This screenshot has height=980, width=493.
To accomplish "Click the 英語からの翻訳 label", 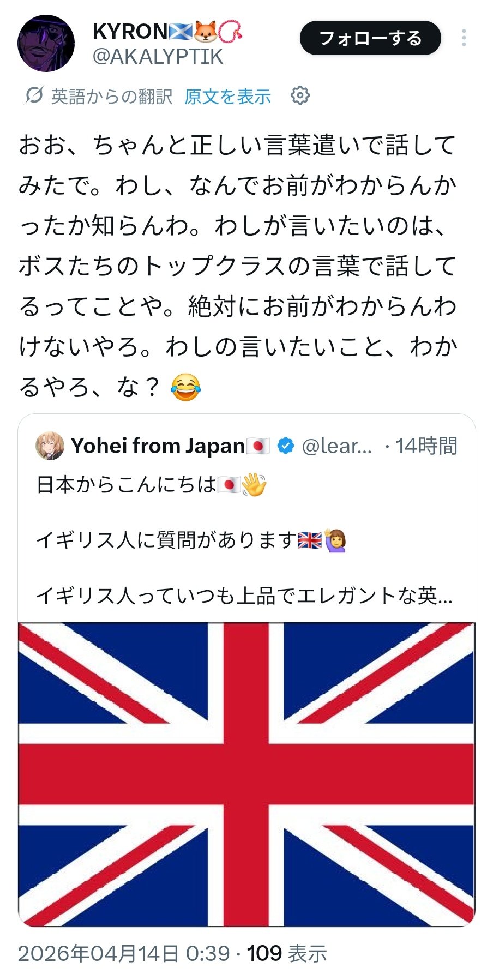I will 112,97.
